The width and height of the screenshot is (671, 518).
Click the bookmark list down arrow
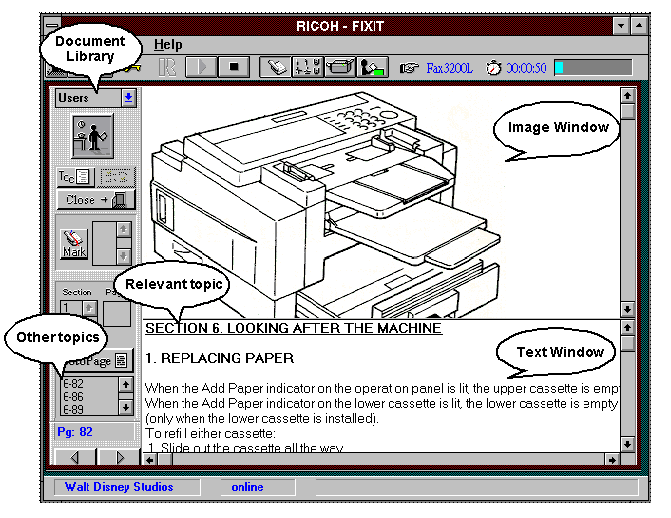coord(124,256)
